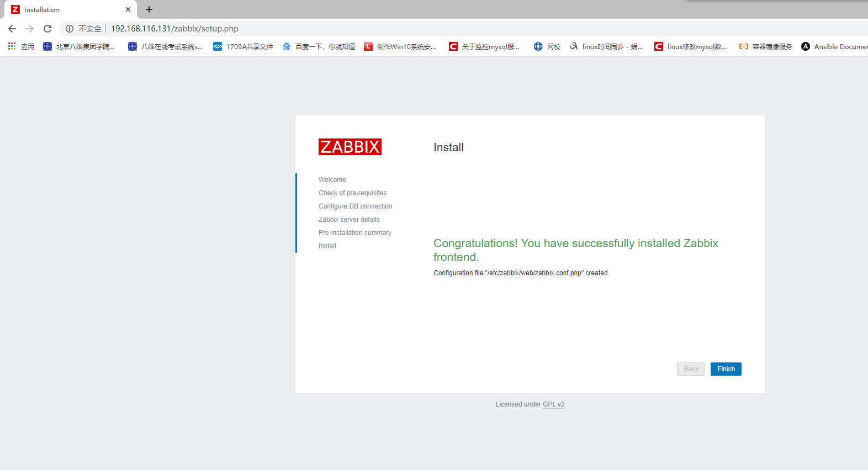
Task: Open the 八维在线考试系统 bookmark
Action: coord(165,46)
